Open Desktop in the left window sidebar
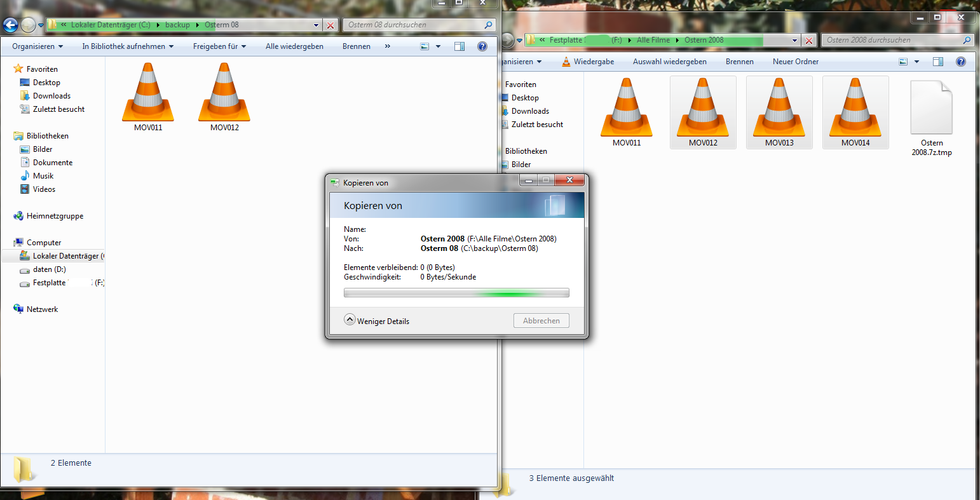980x500 pixels. (46, 83)
